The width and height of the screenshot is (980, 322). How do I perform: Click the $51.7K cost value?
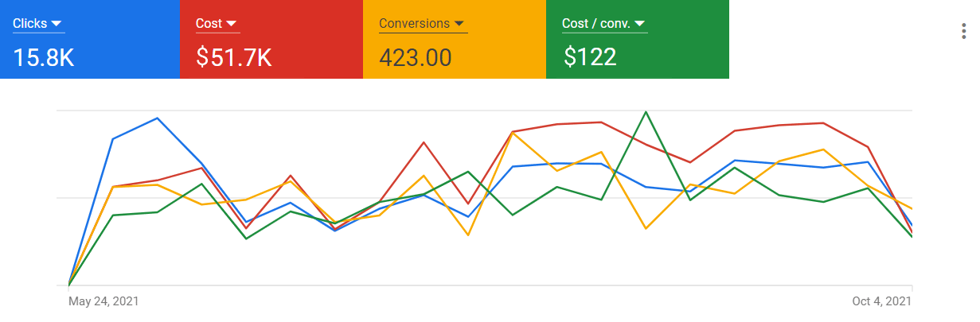coord(234,57)
